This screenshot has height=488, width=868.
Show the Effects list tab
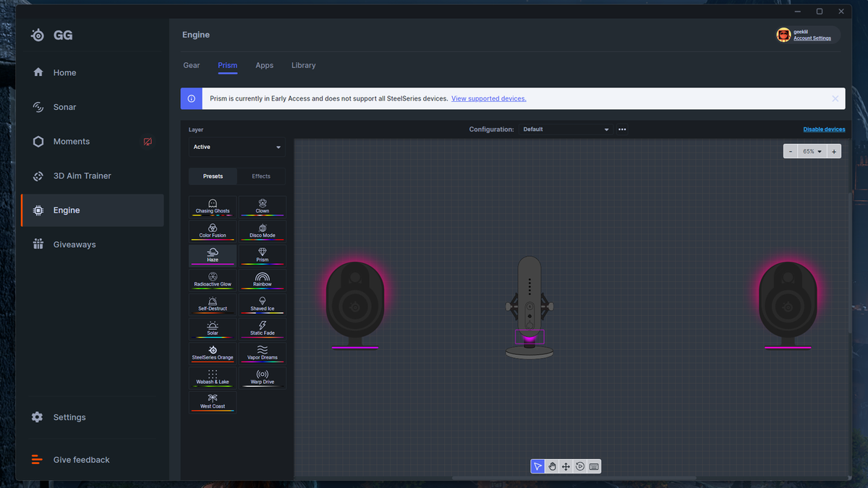(261, 176)
